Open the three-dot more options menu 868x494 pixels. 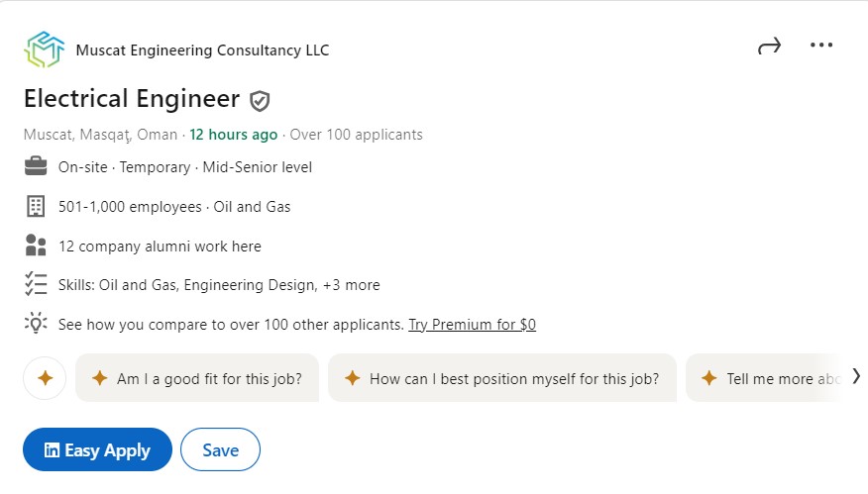click(821, 45)
